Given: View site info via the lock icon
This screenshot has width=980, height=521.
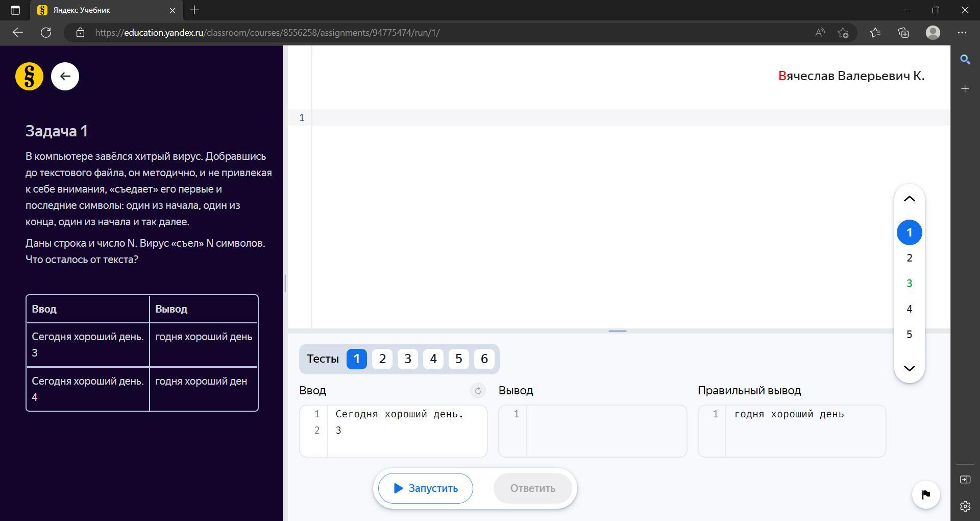Looking at the screenshot, I should tap(80, 33).
